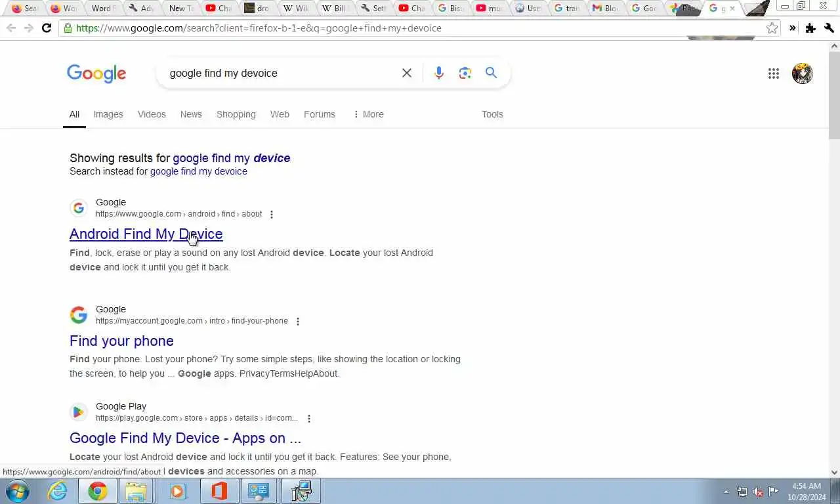Viewport: 840px width, 504px height.
Task: Open the Google account profile picture
Action: [803, 73]
